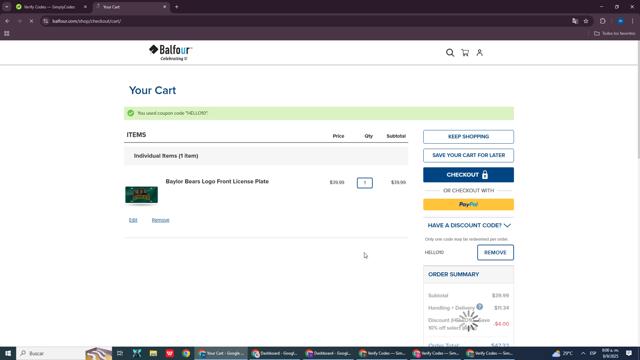Click the taskbar clock and date

click(611, 353)
